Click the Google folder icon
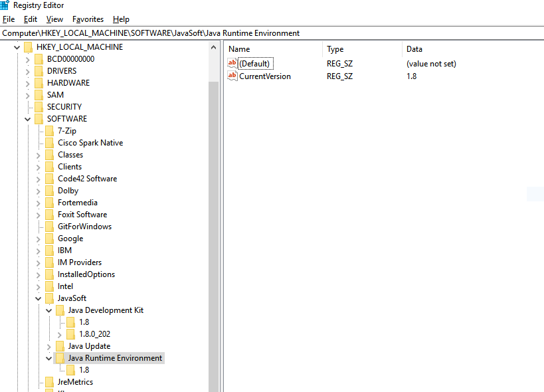Viewport: 544px width, 392px height. point(50,239)
